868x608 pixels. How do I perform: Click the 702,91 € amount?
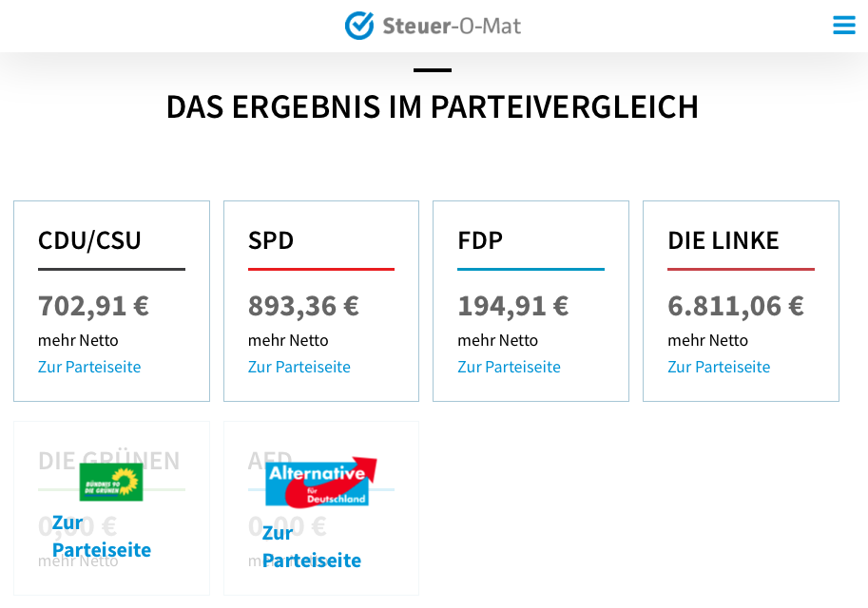(93, 306)
